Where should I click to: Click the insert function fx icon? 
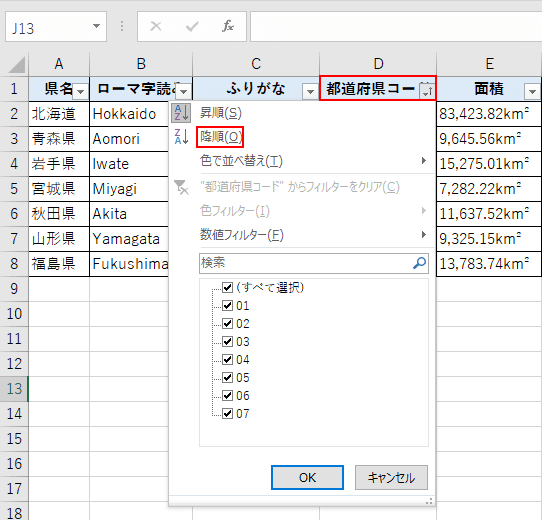[x=227, y=26]
